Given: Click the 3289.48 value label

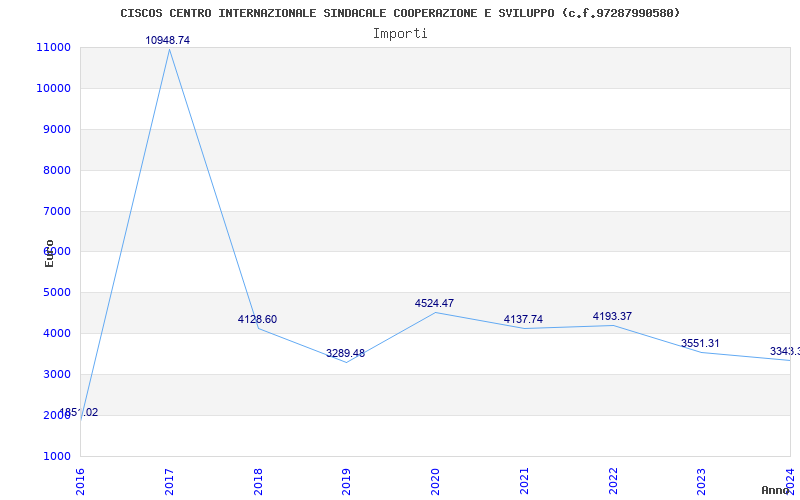Looking at the screenshot, I should 345,353.
